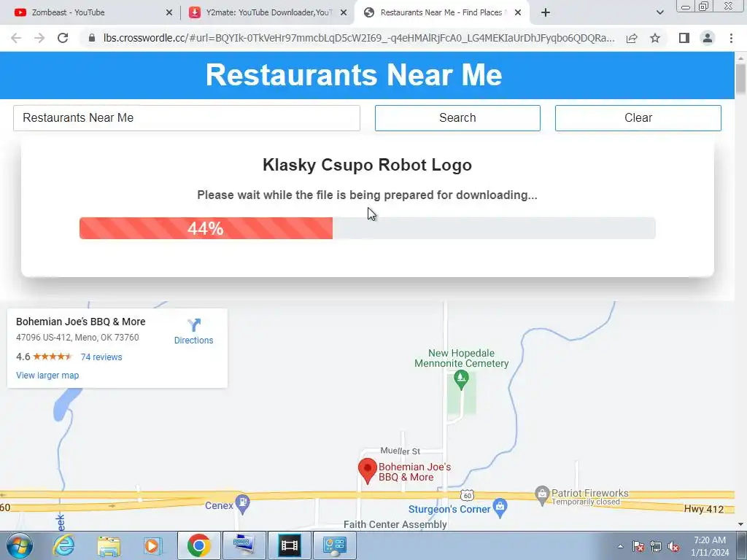Launch Internet Explorer from the taskbar

point(63,545)
